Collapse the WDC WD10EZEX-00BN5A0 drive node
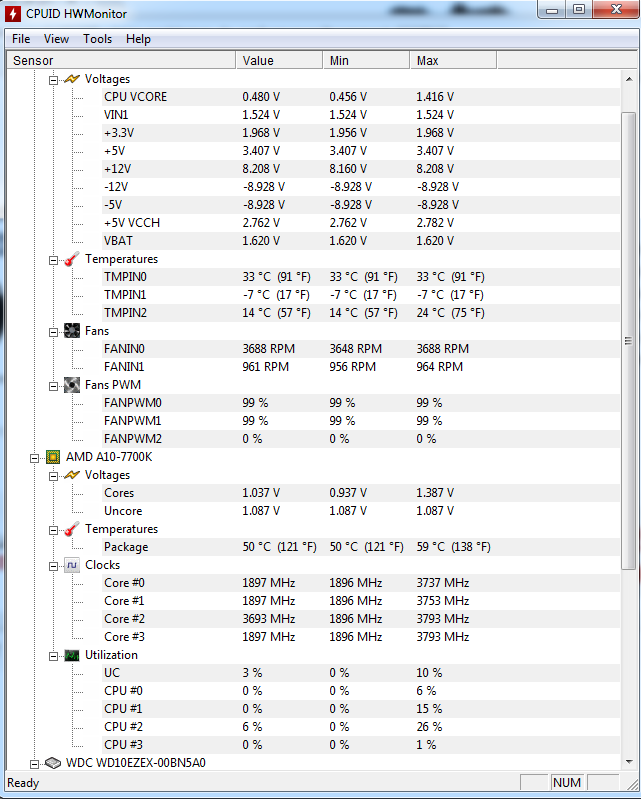 pyautogui.click(x=34, y=765)
